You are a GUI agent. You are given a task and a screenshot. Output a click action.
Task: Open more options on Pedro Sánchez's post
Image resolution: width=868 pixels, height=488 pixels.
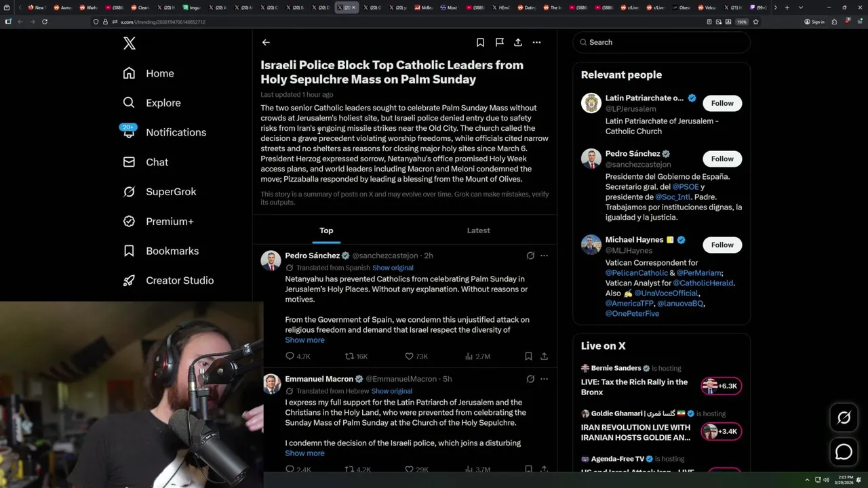[x=544, y=256]
